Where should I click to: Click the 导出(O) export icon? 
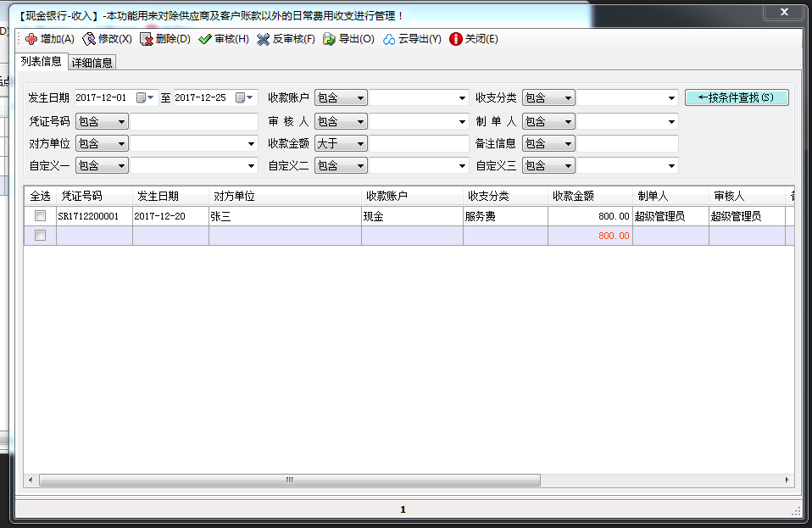[x=329, y=39]
